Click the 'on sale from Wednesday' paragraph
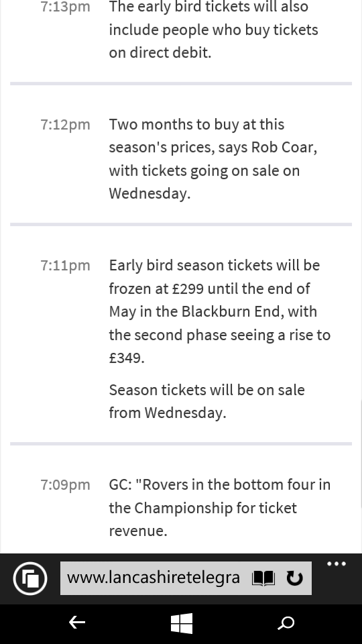This screenshot has width=362, height=644. coord(207,401)
